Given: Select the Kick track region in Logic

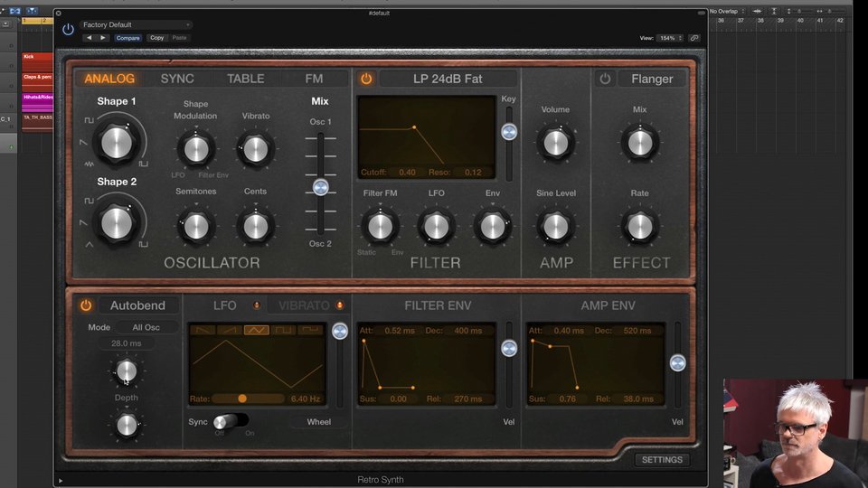Looking at the screenshot, I should pos(37,62).
